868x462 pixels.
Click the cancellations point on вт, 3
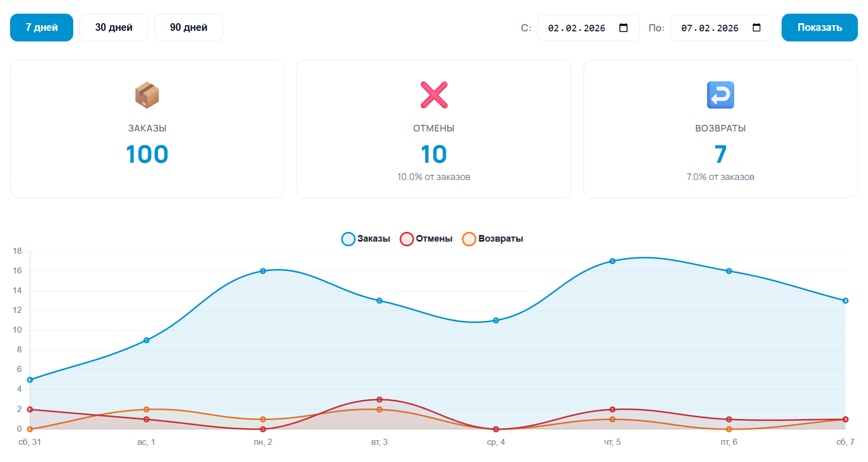(379, 400)
